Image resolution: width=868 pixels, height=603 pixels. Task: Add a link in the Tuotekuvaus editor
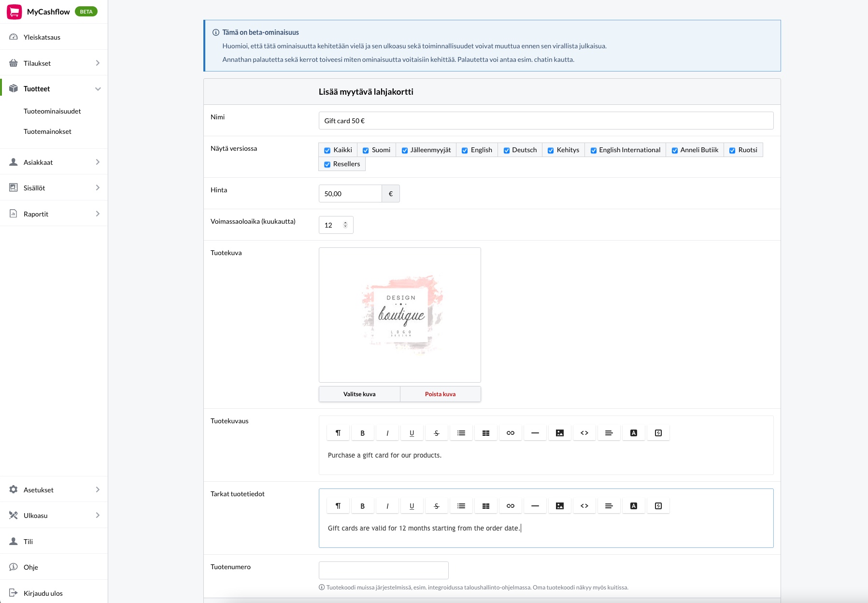[511, 433]
